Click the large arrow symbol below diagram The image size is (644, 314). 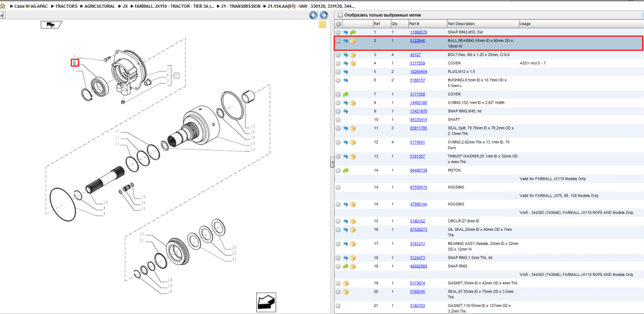pyautogui.click(x=267, y=303)
